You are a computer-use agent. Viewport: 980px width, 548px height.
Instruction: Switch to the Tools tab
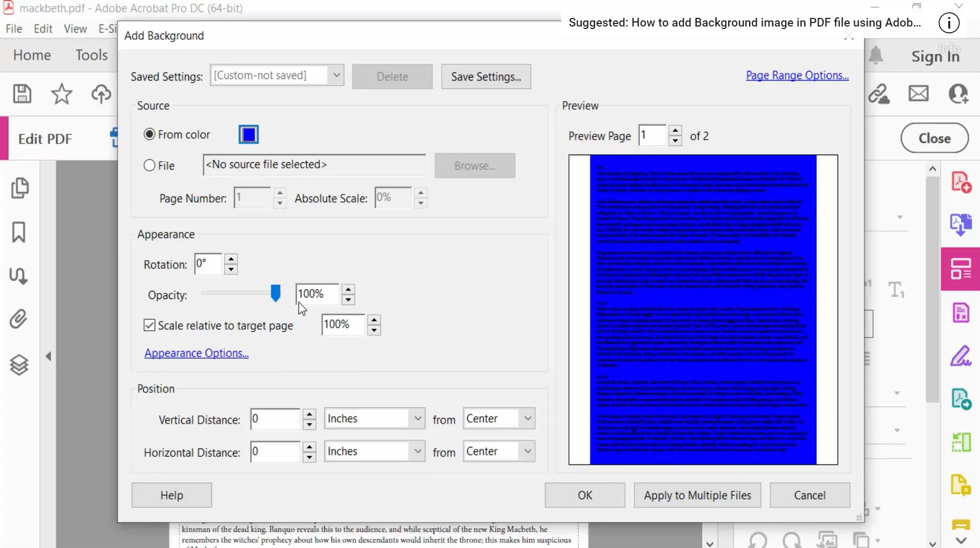click(x=91, y=55)
